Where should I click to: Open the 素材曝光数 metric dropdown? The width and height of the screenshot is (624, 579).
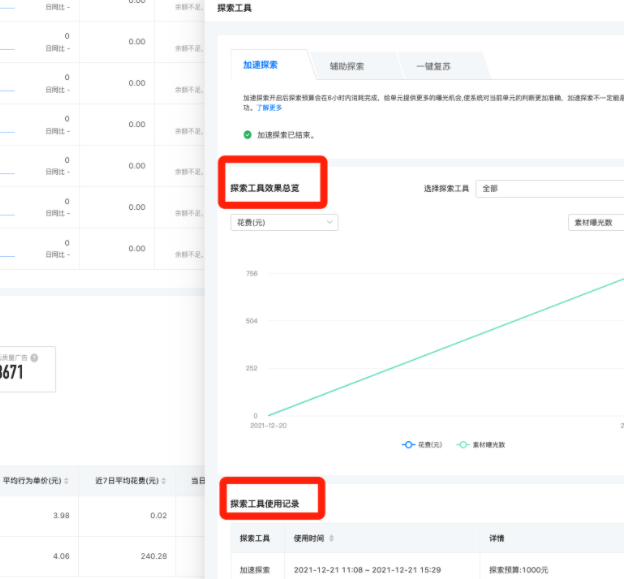pyautogui.click(x=596, y=222)
